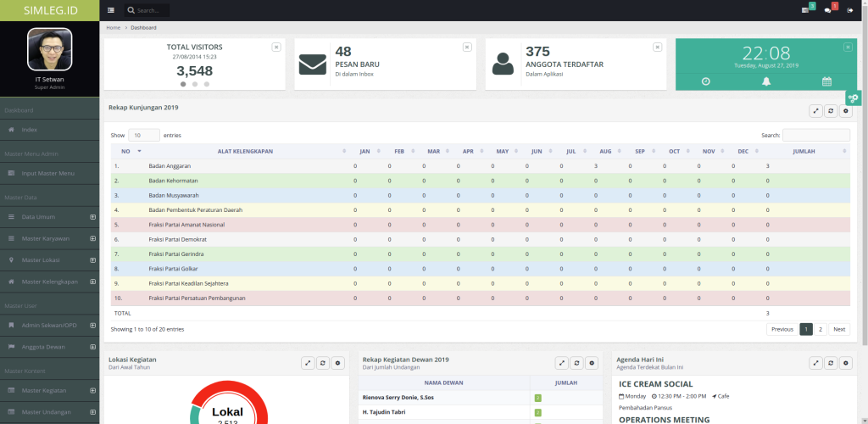Open Lokasi Kegiatan panel settings gear

coord(337,363)
